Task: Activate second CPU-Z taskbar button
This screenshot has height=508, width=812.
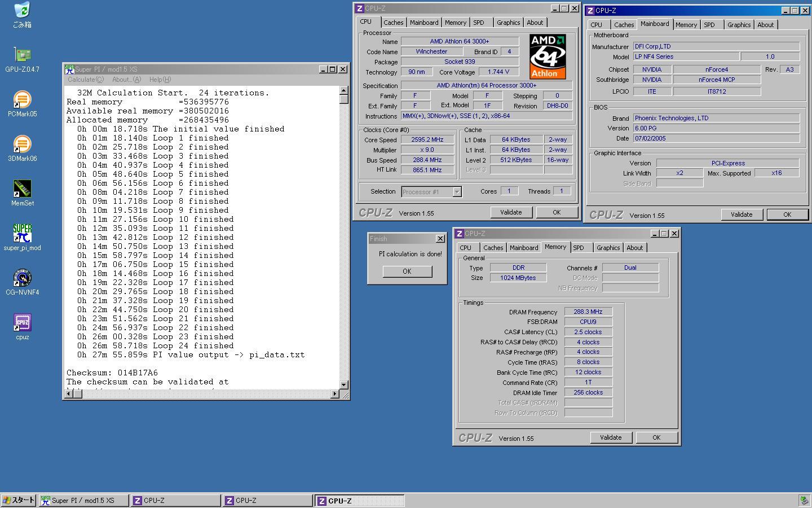Action: (x=267, y=500)
